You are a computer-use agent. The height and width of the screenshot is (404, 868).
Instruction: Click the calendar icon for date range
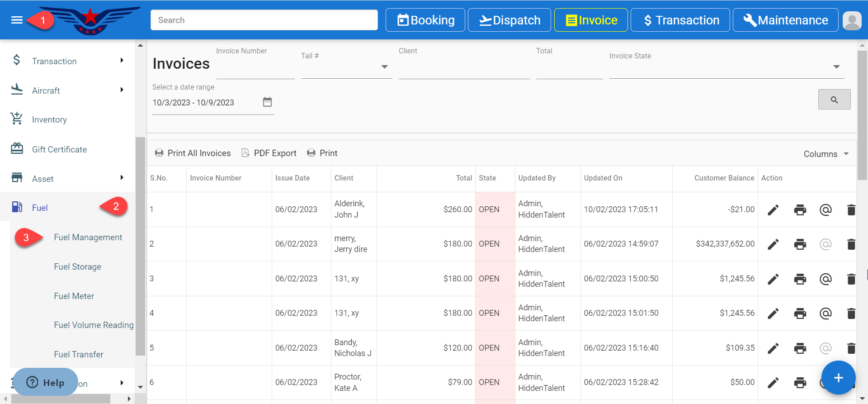(267, 102)
